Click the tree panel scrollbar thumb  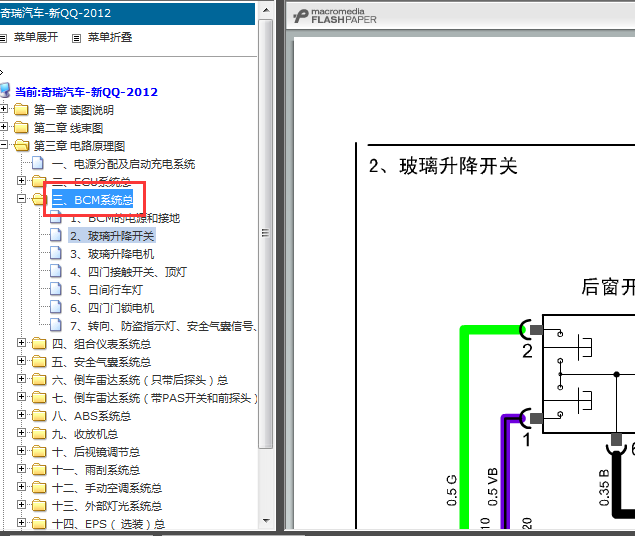(266, 234)
